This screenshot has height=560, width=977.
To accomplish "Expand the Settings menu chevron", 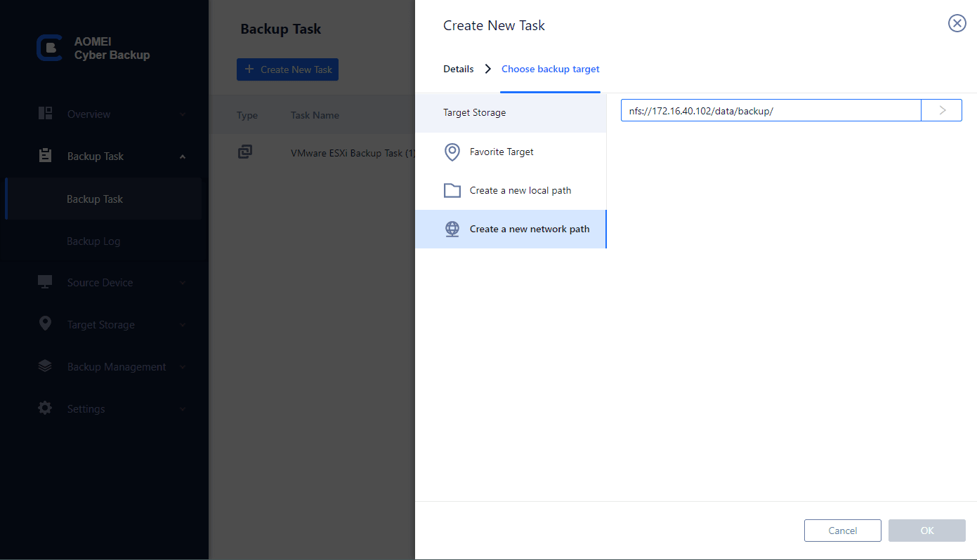I will point(183,409).
